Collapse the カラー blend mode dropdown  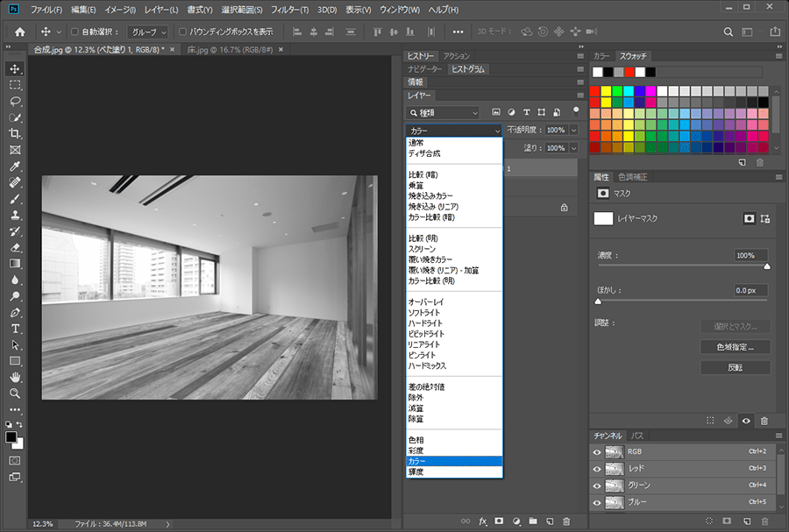coord(454,131)
